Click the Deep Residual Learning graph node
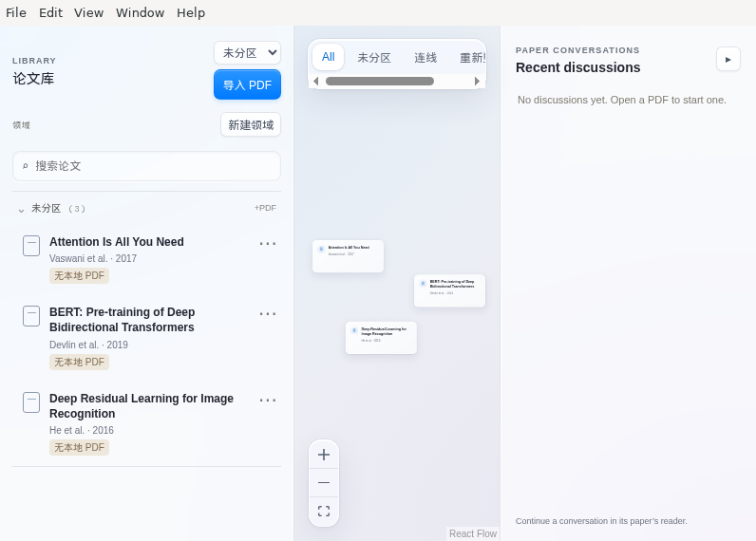The width and height of the screenshot is (756, 541). pyautogui.click(x=381, y=338)
